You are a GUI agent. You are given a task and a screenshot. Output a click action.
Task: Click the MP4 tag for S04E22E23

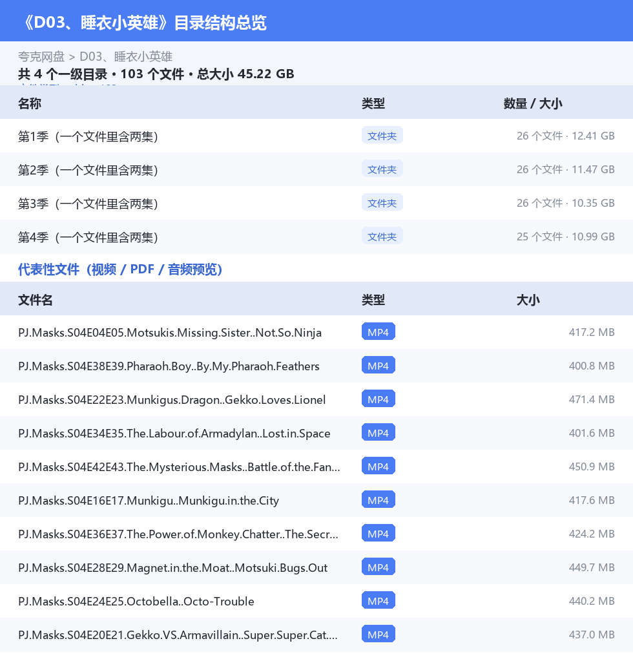click(378, 399)
